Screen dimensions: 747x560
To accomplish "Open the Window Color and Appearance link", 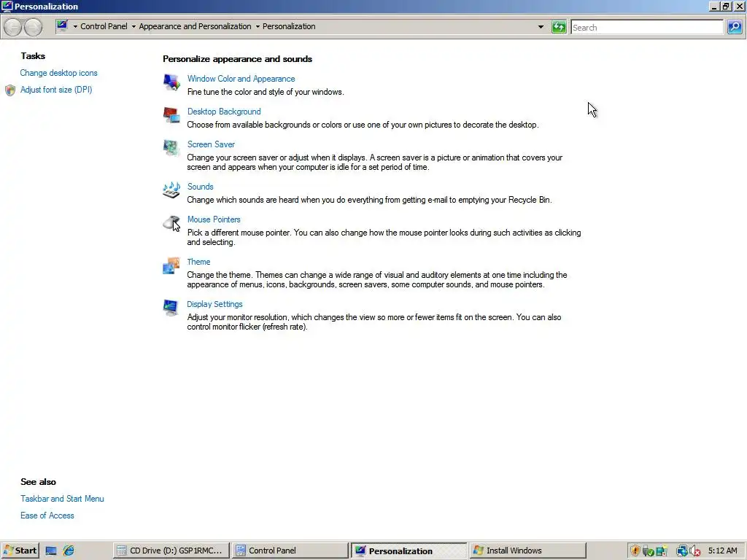I will tap(241, 79).
